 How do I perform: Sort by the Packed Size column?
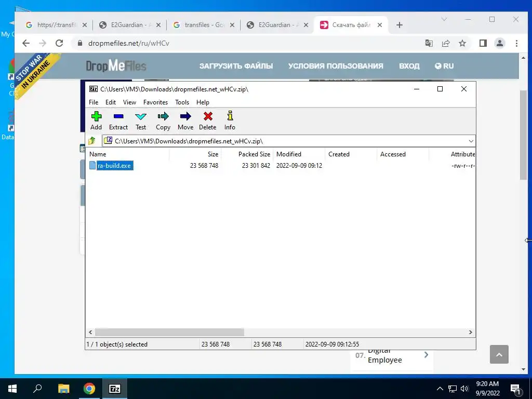[x=247, y=154]
